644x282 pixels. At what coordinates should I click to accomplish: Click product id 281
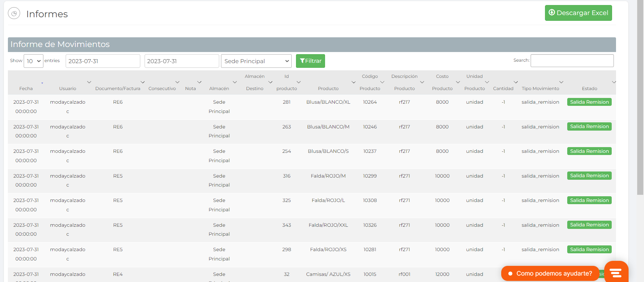click(287, 102)
